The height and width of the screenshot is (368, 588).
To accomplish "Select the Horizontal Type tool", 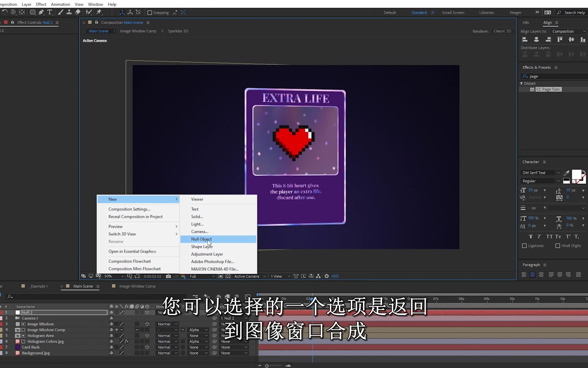I will click(x=50, y=12).
